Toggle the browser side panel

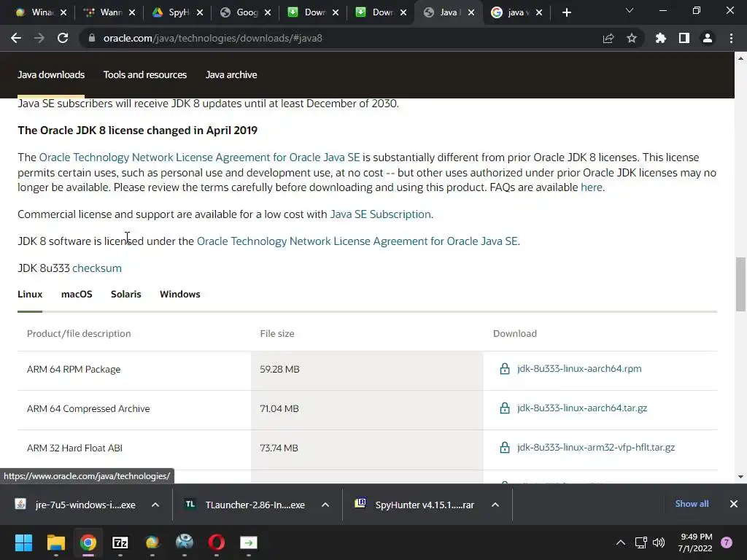click(x=684, y=38)
